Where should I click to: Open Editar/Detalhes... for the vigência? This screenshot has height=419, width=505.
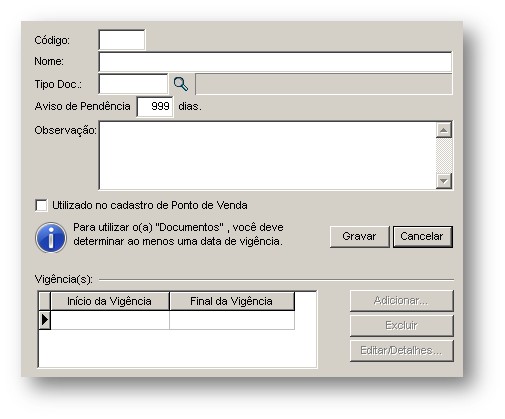tap(401, 351)
